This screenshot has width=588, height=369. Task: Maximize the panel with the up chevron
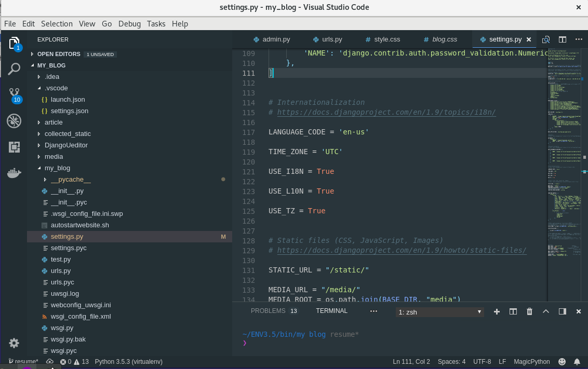tap(546, 311)
